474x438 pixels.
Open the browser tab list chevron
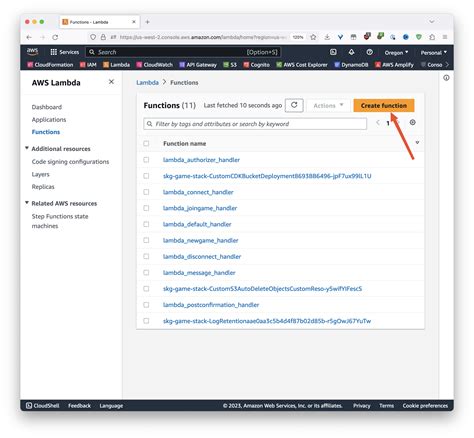(x=432, y=22)
